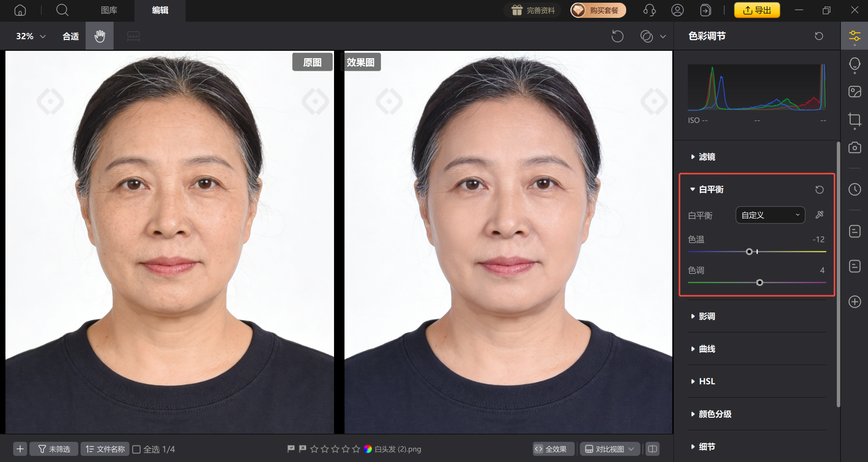Collapse the 白平衡 section

[692, 189]
